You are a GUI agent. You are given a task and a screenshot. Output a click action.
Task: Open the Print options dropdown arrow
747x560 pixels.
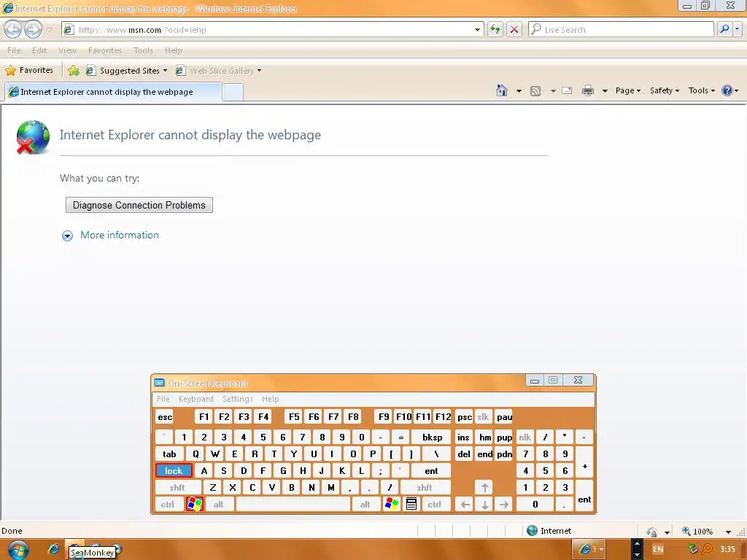click(x=605, y=90)
